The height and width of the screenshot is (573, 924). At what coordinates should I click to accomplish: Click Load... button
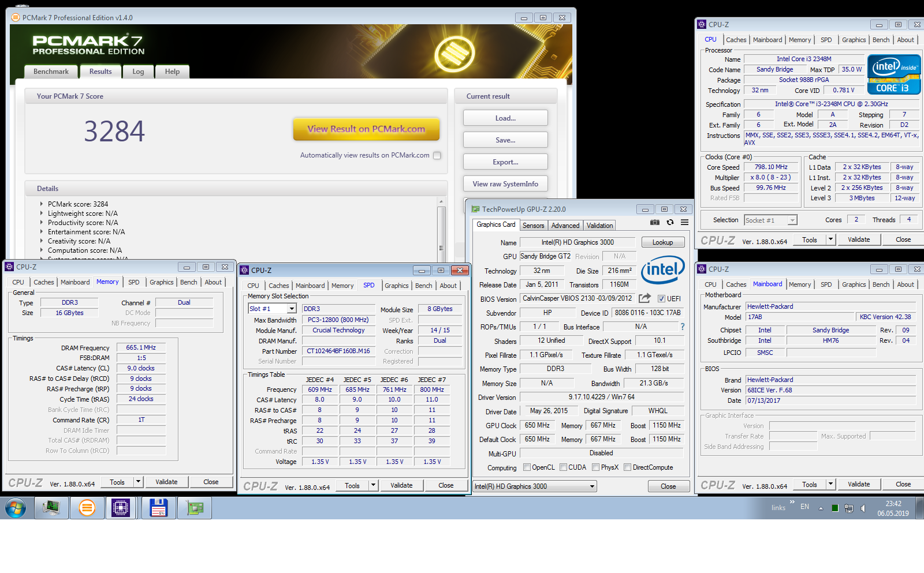505,118
